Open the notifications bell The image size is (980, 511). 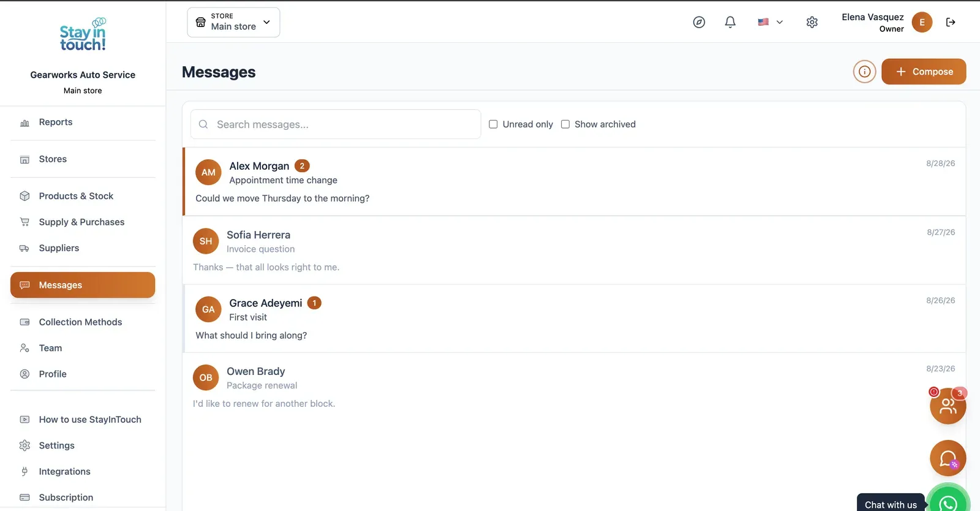point(730,22)
